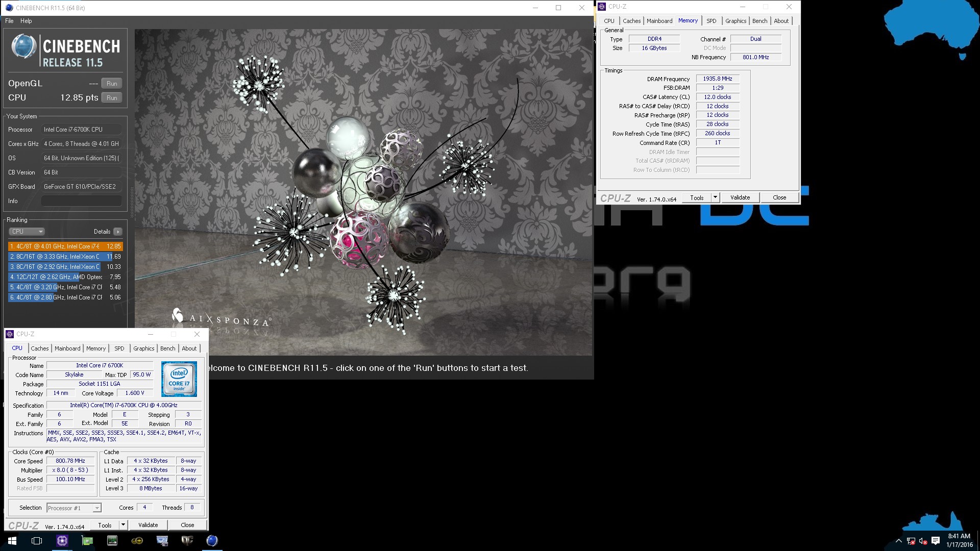The width and height of the screenshot is (980, 551).
Task: Click the CPU tab CPU-Z window title icon
Action: [10, 334]
